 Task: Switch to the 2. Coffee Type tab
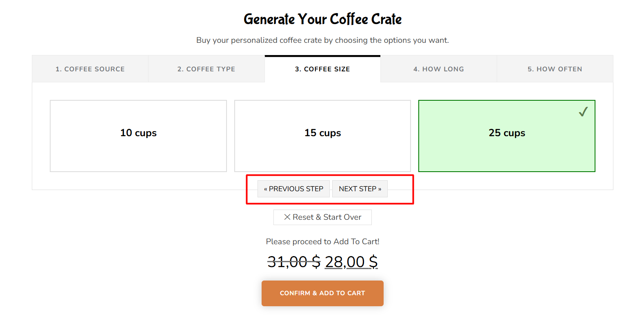pyautogui.click(x=207, y=69)
